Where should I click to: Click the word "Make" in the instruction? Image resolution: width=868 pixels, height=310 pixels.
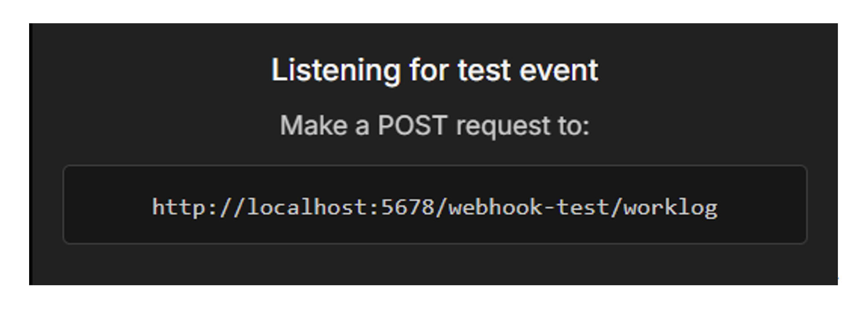point(314,125)
